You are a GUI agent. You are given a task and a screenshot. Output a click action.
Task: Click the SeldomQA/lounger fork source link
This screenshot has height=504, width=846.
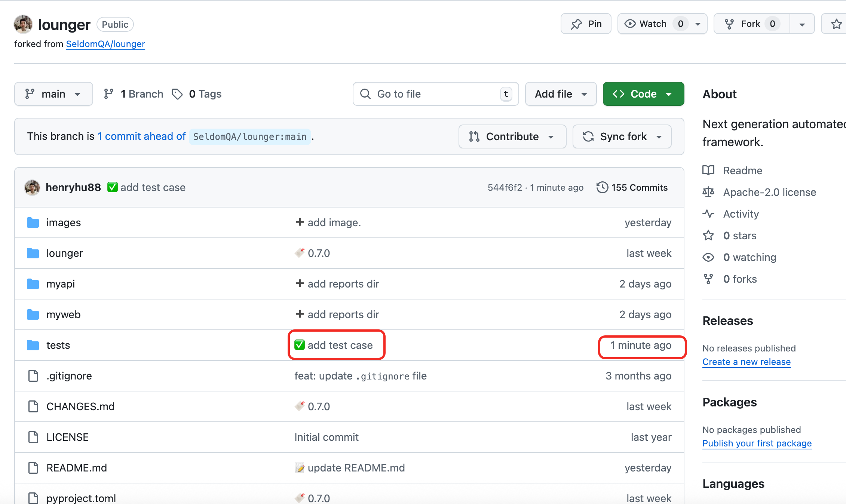(x=105, y=44)
